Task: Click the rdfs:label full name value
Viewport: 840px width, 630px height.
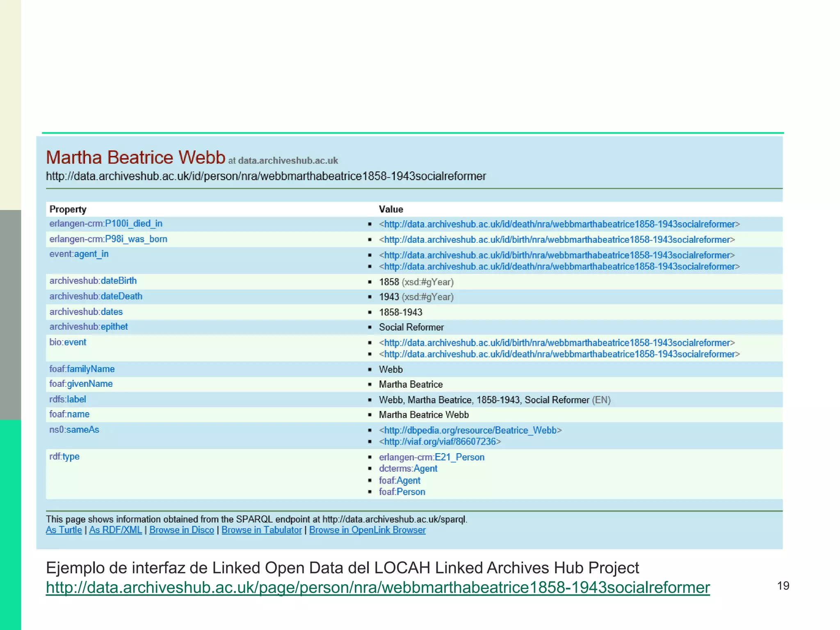Action: (495, 400)
